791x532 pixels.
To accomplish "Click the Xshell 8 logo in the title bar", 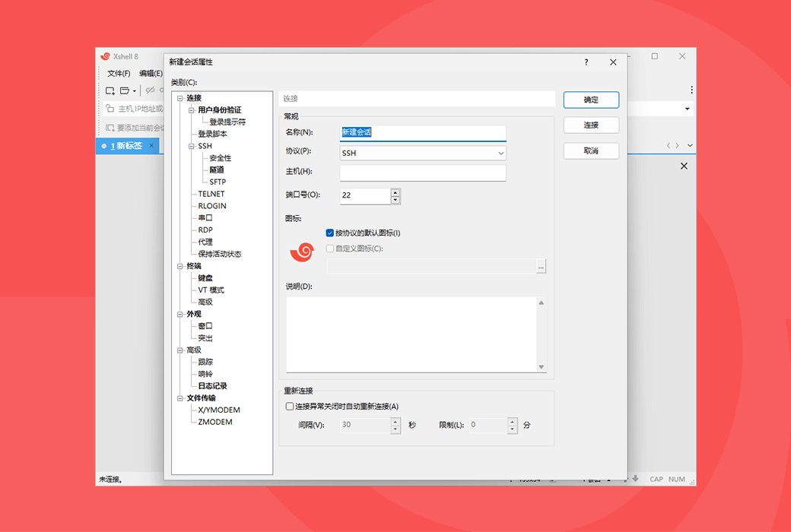I will (105, 56).
